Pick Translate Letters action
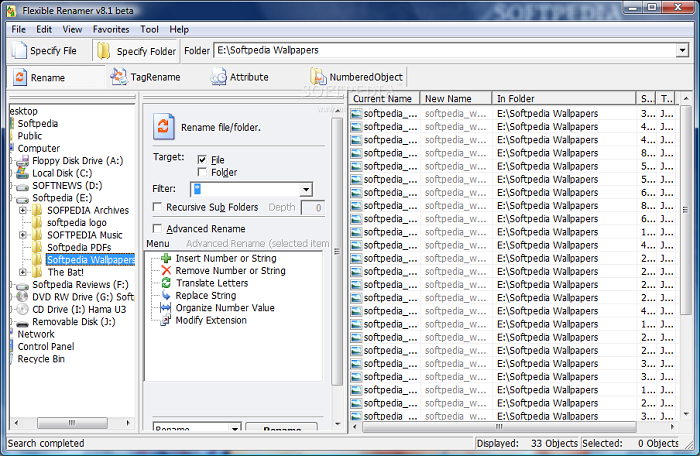 165,283
